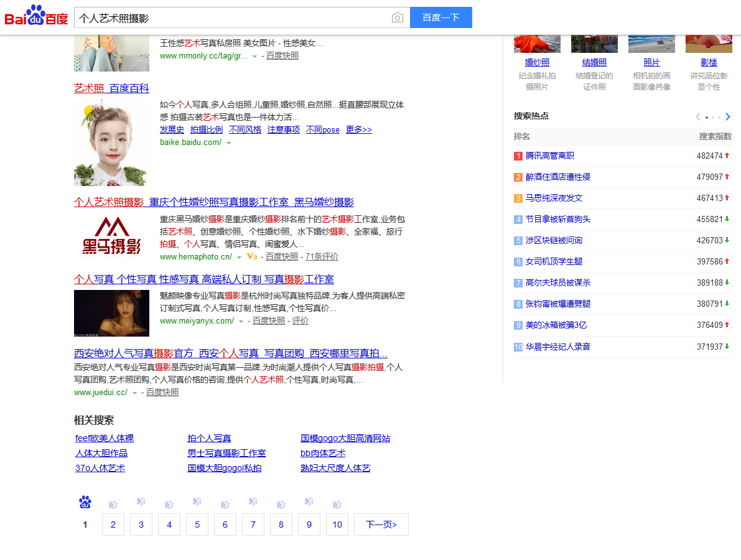Open 不同pose sublink
This screenshot has width=741, height=560.
323,129
